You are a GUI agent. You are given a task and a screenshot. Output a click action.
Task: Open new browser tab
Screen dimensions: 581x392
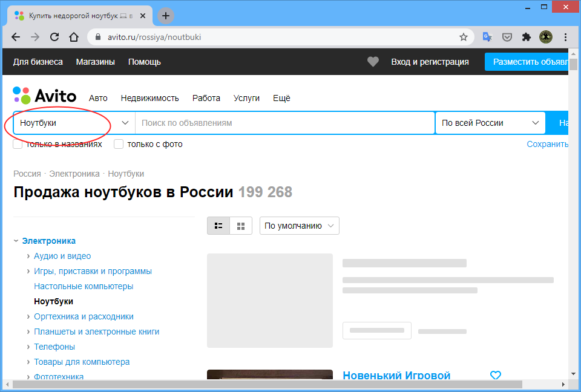pos(165,16)
